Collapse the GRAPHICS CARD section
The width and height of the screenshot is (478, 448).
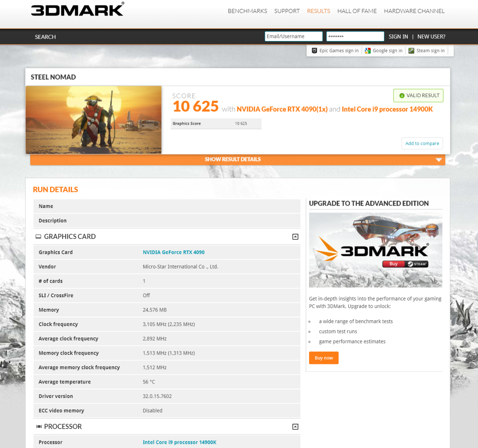[295, 237]
